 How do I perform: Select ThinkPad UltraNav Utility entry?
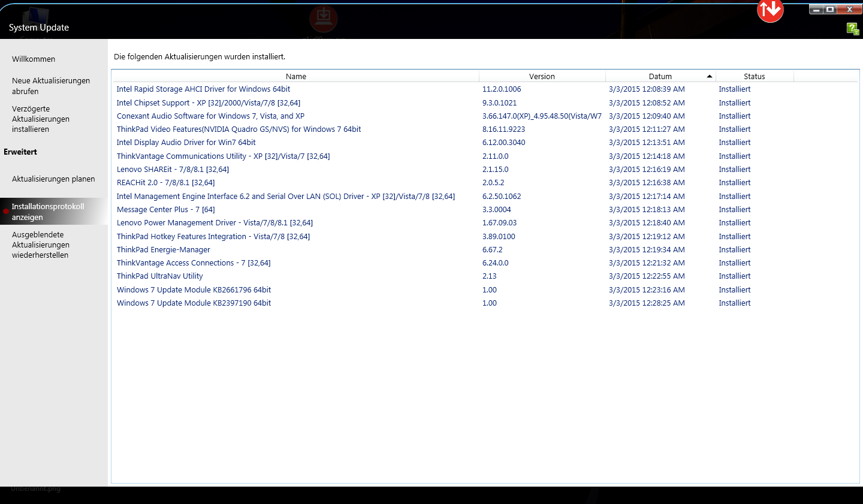pyautogui.click(x=159, y=276)
